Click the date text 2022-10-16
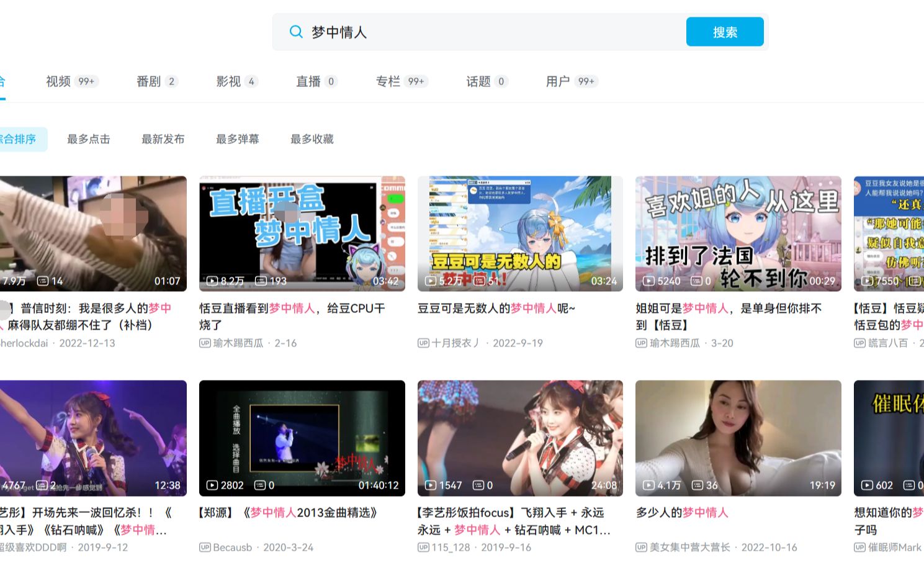The image size is (924, 578). [x=769, y=548]
